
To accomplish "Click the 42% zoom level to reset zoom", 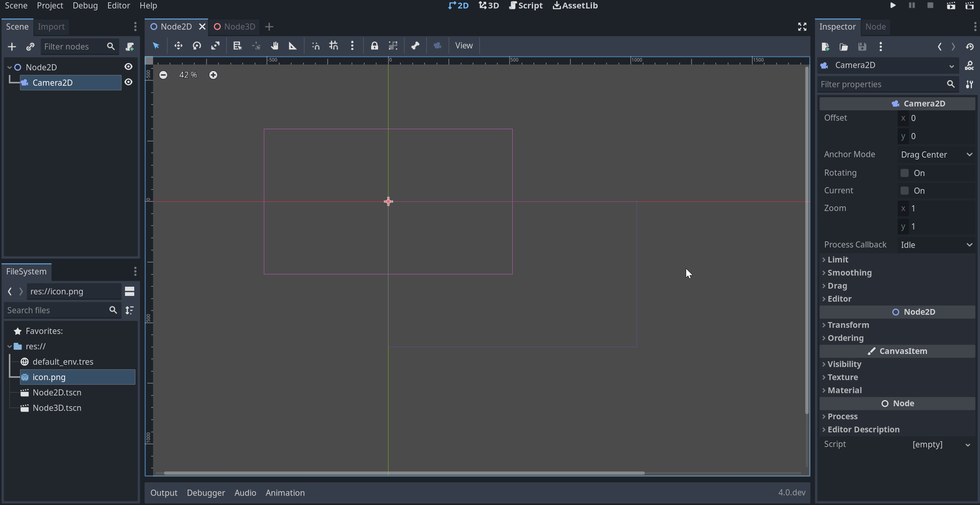I will 188,75.
